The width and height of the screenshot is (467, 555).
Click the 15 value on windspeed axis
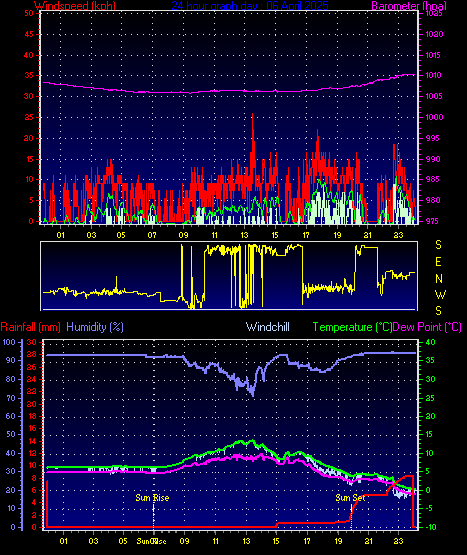[x=29, y=159]
